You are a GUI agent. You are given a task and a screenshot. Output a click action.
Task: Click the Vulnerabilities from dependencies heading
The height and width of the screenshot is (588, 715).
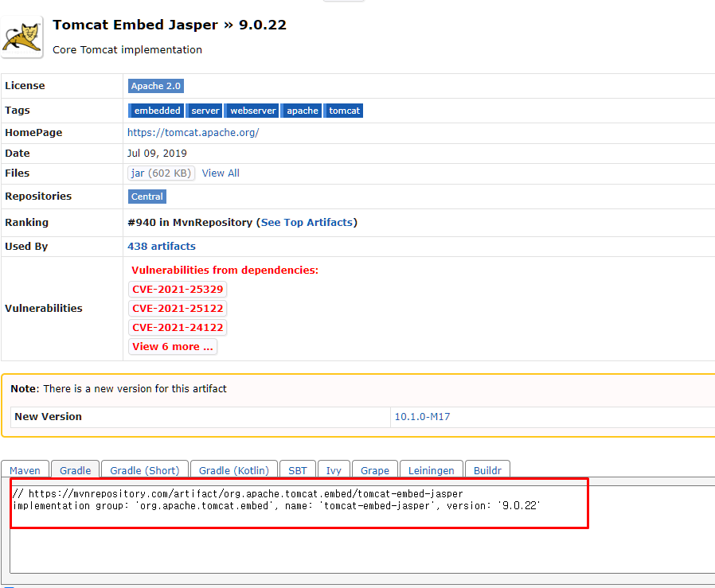pos(225,271)
